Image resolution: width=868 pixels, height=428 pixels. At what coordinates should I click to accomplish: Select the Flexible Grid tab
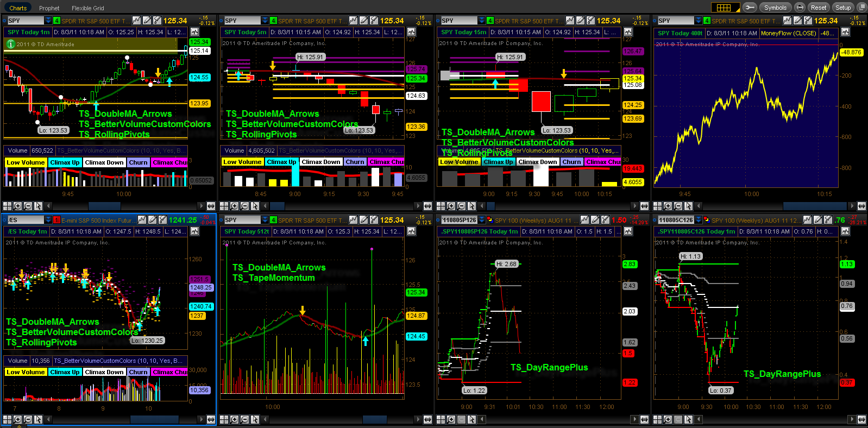point(88,8)
